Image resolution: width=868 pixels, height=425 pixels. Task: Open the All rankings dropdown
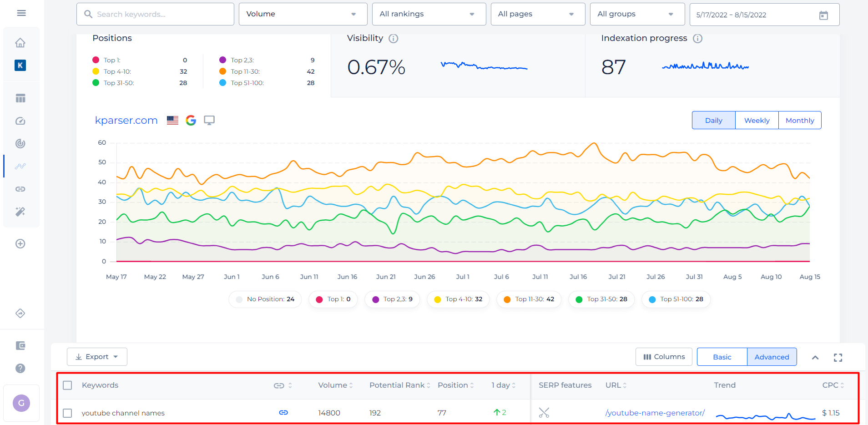pyautogui.click(x=429, y=14)
